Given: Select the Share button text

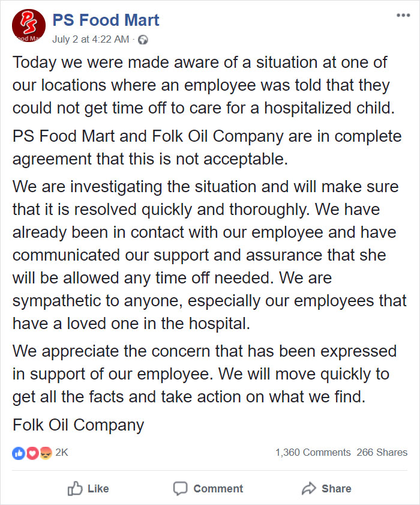Looking at the screenshot, I should click(337, 489).
